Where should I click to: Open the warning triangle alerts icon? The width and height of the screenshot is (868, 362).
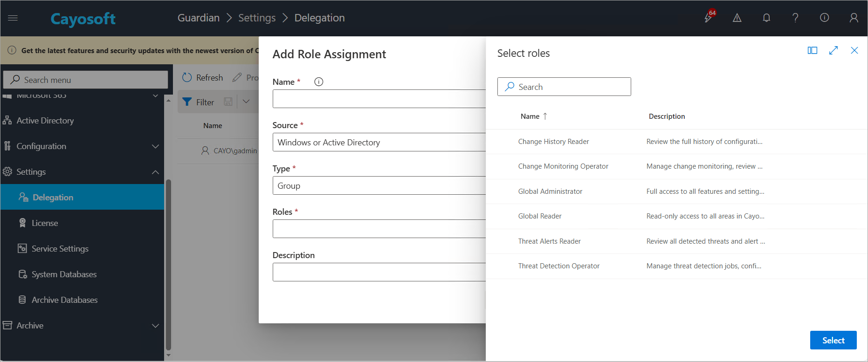pos(737,18)
